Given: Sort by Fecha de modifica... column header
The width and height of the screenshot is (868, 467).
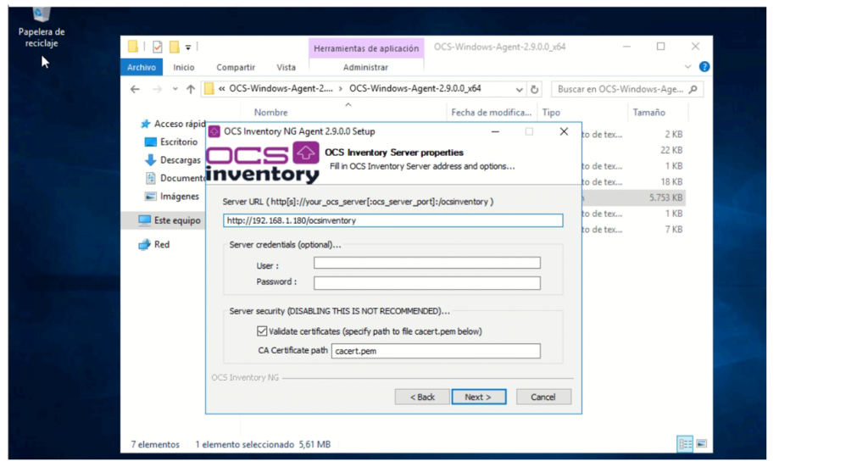Looking at the screenshot, I should point(491,113).
